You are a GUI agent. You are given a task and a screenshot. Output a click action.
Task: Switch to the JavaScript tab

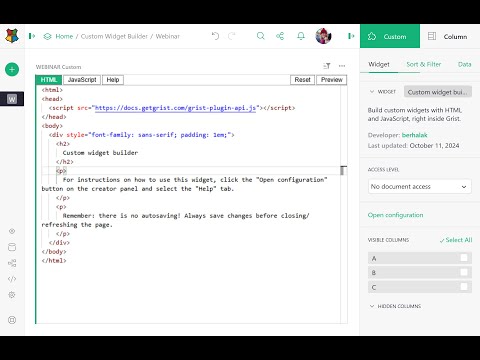click(x=82, y=80)
